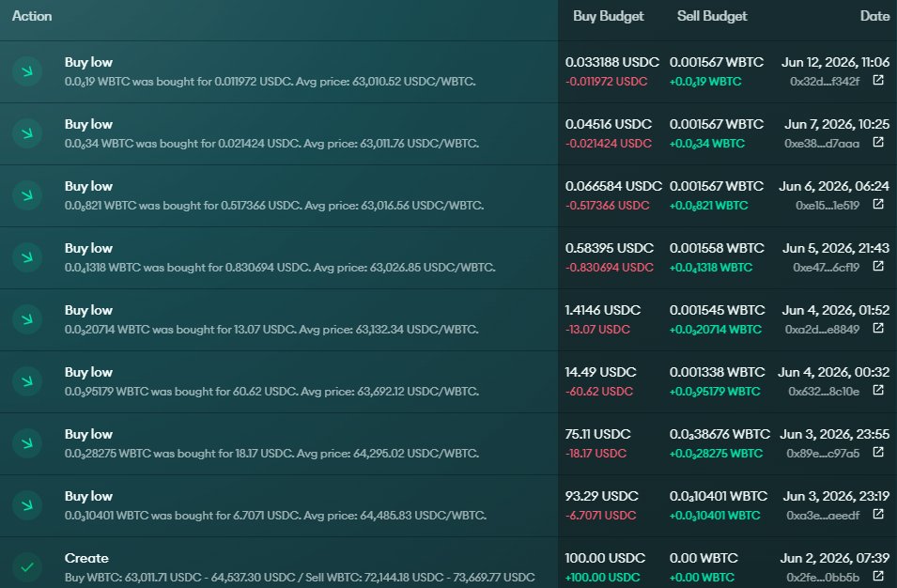Click buy budget value 0.066584 USDC
This screenshot has height=588, width=897.
click(x=613, y=186)
